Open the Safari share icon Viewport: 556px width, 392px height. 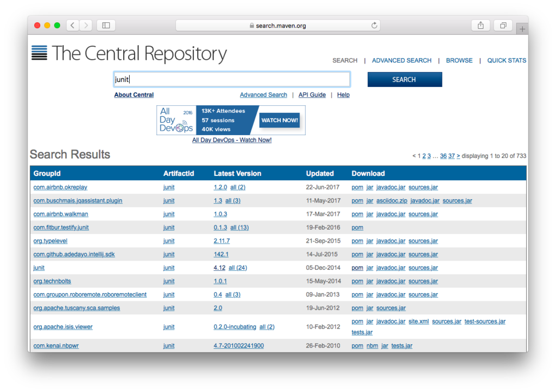click(x=481, y=25)
